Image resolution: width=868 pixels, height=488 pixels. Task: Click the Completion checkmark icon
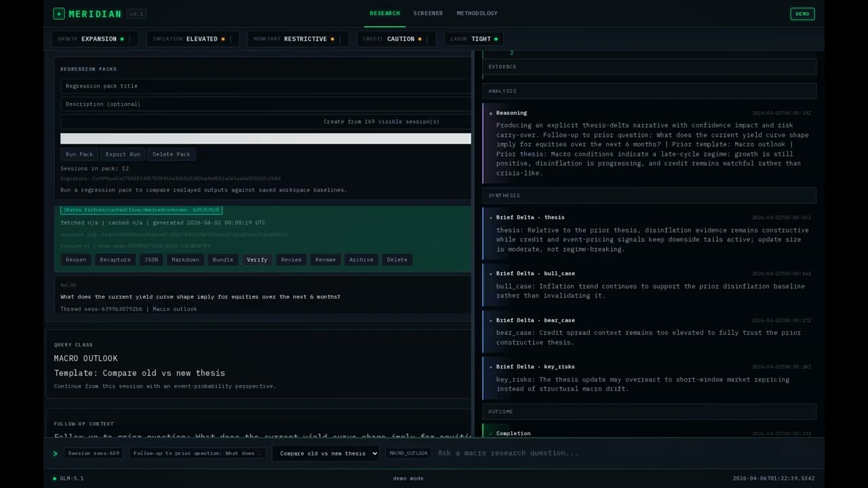[491, 434]
